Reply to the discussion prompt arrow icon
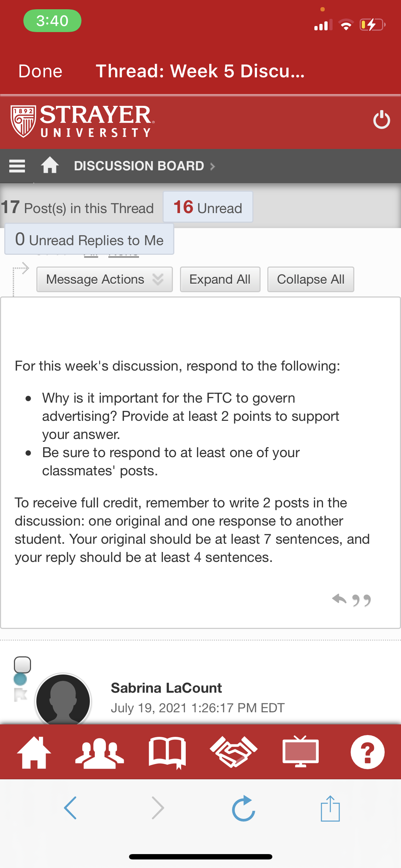Viewport: 401px width, 868px height. (339, 599)
